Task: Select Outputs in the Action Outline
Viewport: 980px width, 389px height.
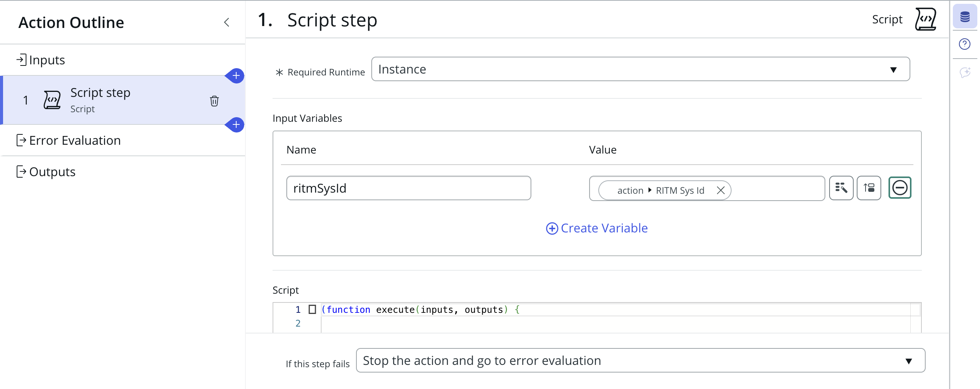Action: tap(52, 172)
